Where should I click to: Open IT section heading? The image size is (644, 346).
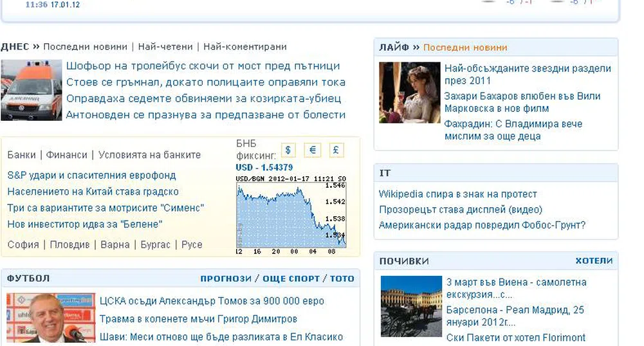385,173
